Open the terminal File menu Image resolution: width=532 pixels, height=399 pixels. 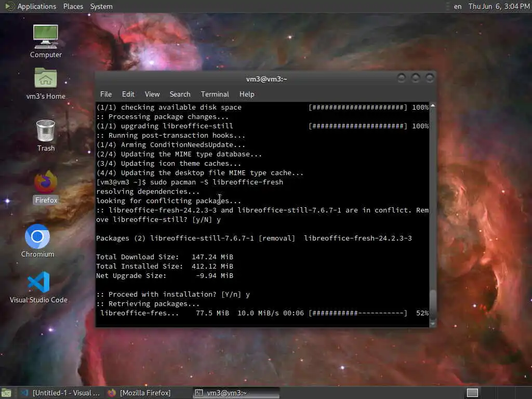pyautogui.click(x=106, y=95)
